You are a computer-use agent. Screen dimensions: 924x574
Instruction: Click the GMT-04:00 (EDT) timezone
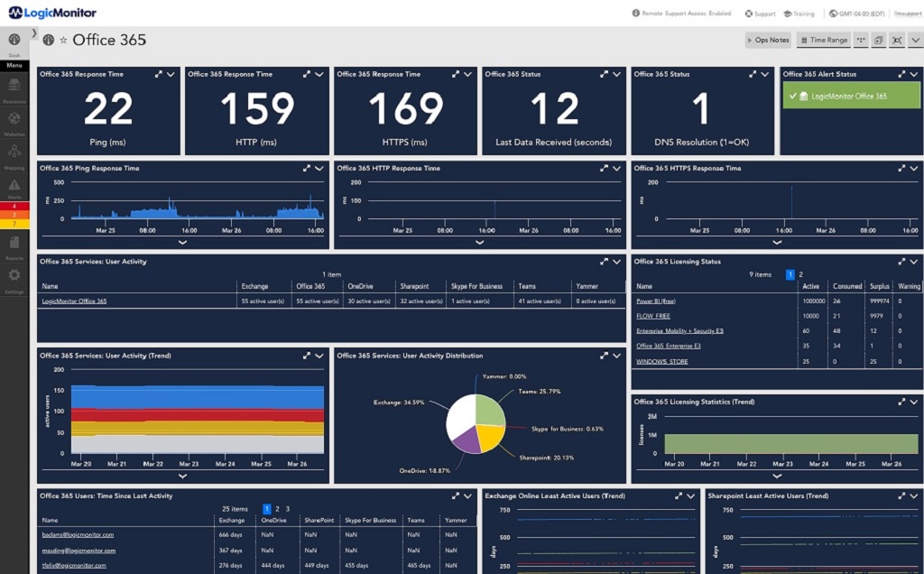(x=857, y=14)
